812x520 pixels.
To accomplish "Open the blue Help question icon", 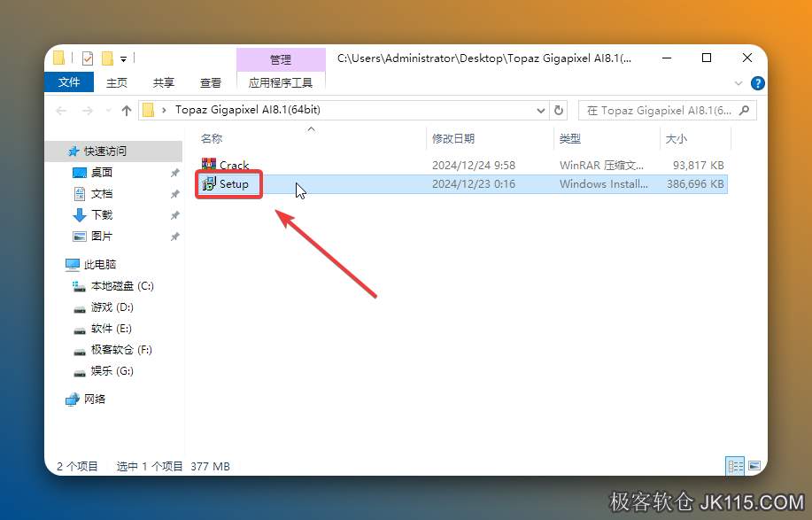I will point(757,83).
